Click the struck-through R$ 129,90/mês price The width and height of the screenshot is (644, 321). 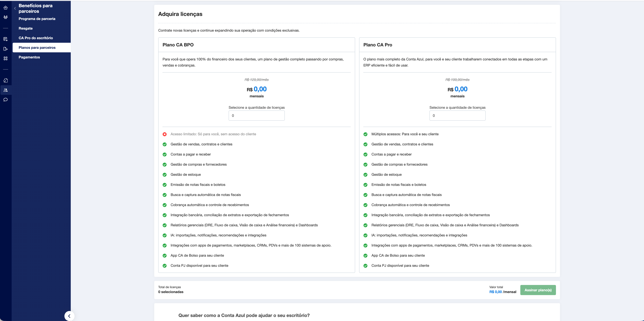point(256,80)
